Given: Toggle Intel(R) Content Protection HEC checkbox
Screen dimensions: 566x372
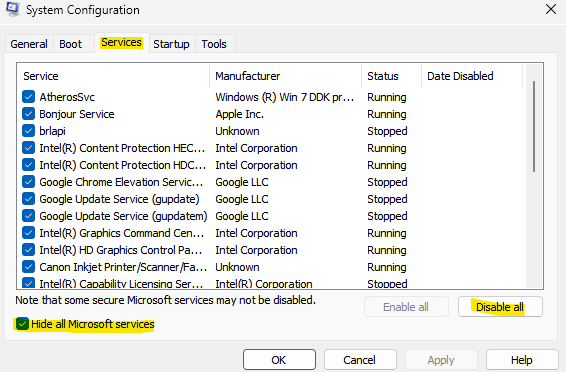Looking at the screenshot, I should click(x=28, y=148).
